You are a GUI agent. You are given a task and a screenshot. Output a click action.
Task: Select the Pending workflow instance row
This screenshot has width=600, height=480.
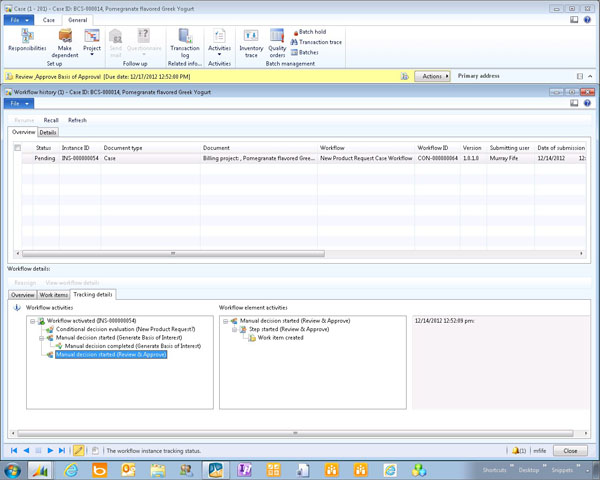pos(303,158)
